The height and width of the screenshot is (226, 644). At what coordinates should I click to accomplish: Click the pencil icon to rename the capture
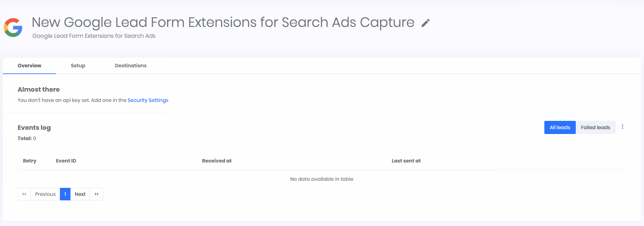pos(425,23)
